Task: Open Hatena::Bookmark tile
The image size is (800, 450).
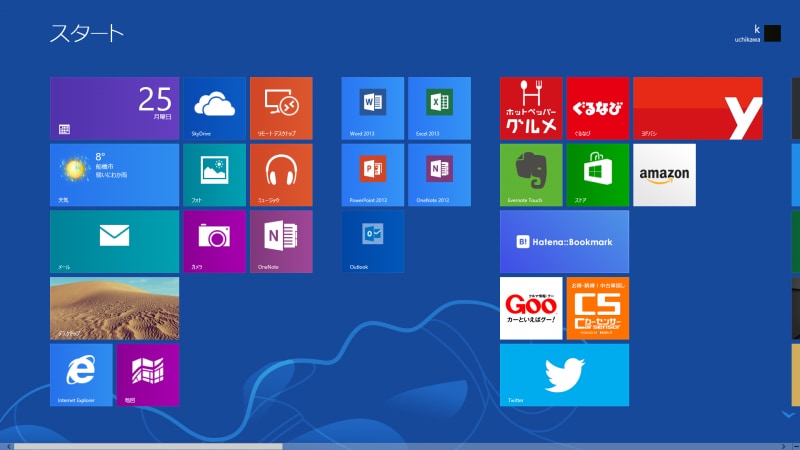Action: [564, 241]
